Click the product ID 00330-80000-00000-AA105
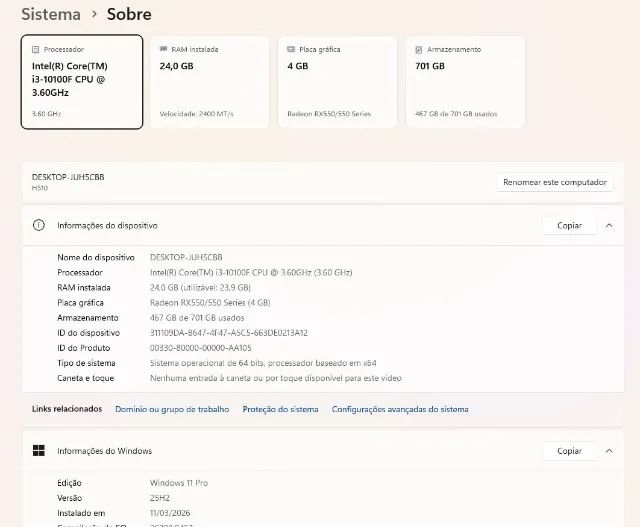This screenshot has width=640, height=527. [200, 348]
